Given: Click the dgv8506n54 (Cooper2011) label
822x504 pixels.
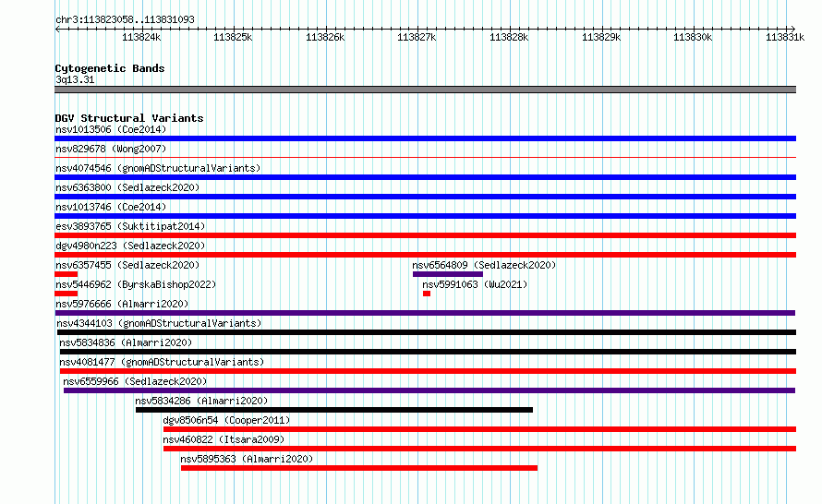Looking at the screenshot, I should 226,420.
